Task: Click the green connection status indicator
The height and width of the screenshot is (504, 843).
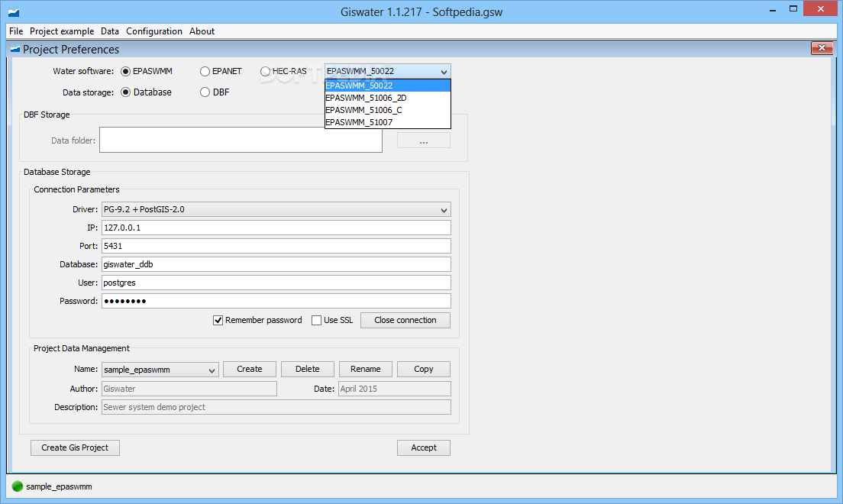Action: point(18,486)
